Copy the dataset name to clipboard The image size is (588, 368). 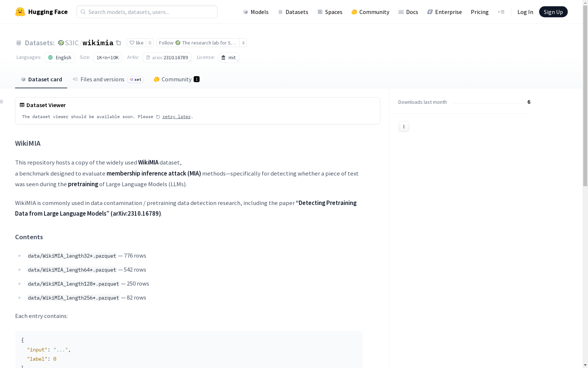tap(118, 43)
